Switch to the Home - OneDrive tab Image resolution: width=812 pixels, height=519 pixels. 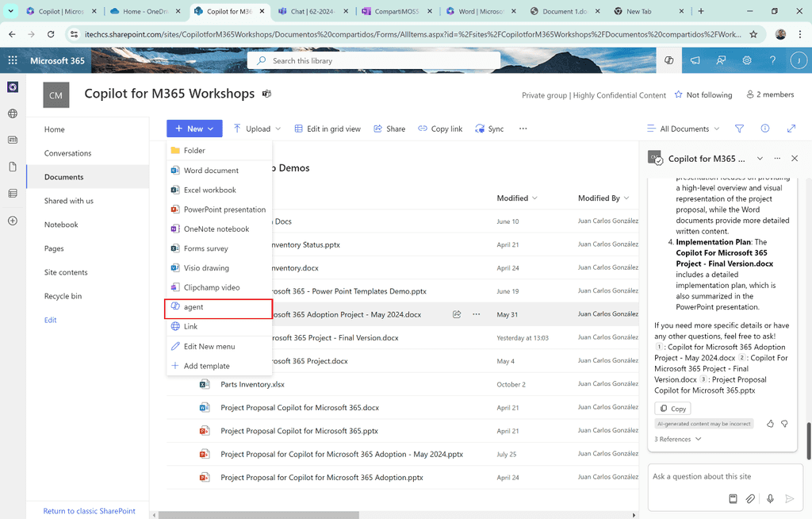[145, 11]
